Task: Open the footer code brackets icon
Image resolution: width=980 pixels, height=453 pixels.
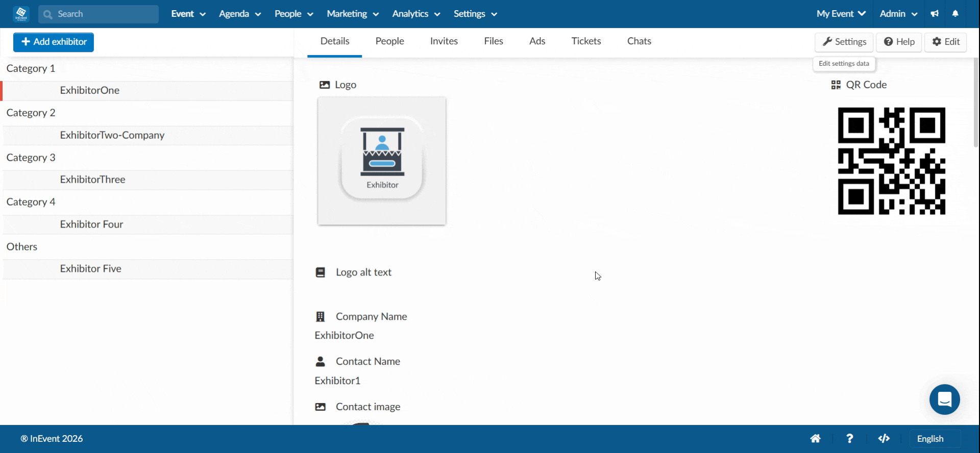Action: (x=884, y=439)
